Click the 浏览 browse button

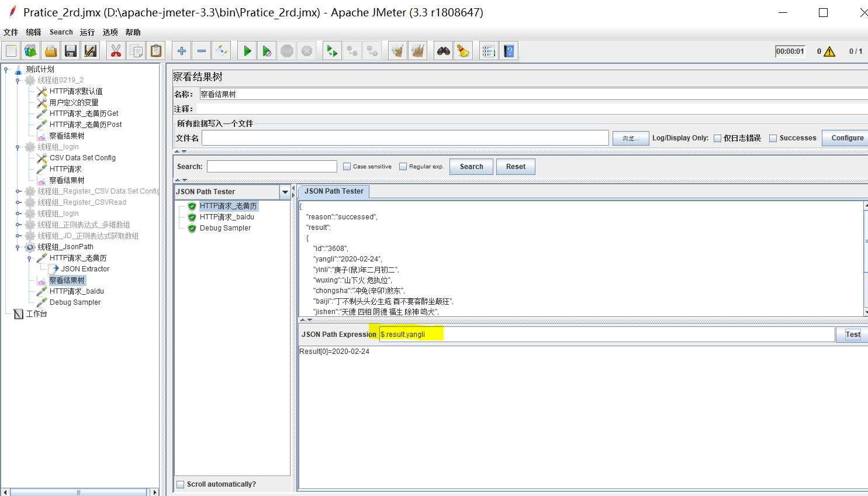coord(630,138)
